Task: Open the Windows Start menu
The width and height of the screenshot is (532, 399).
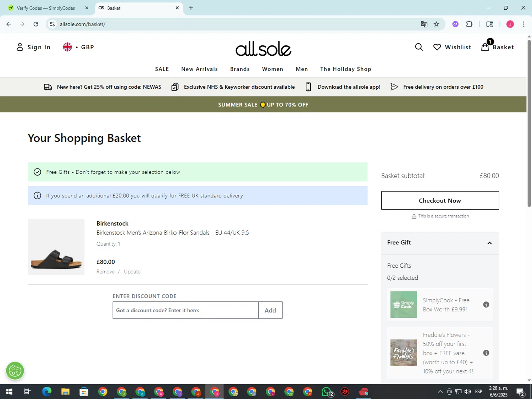Action: pos(9,392)
